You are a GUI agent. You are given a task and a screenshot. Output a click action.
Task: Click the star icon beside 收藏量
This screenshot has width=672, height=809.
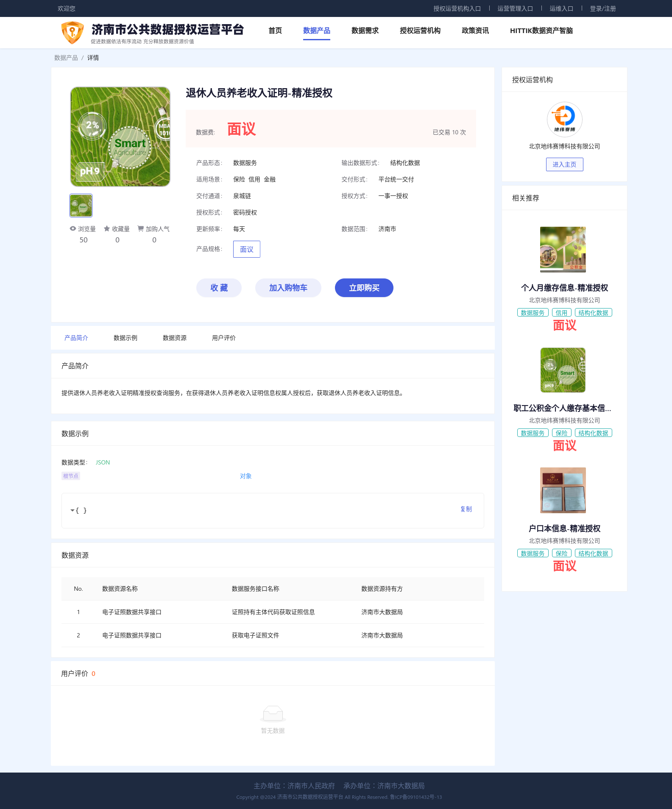[x=107, y=228]
